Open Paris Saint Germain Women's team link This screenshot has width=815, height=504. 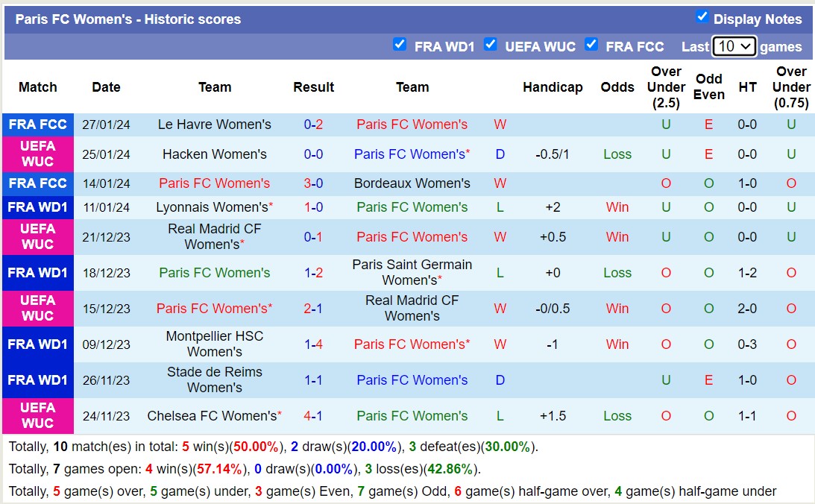(412, 272)
